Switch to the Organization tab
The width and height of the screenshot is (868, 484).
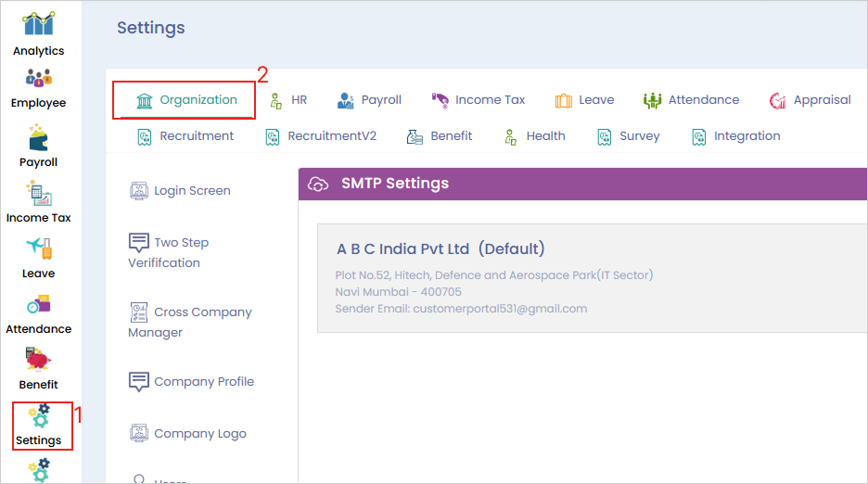[185, 100]
